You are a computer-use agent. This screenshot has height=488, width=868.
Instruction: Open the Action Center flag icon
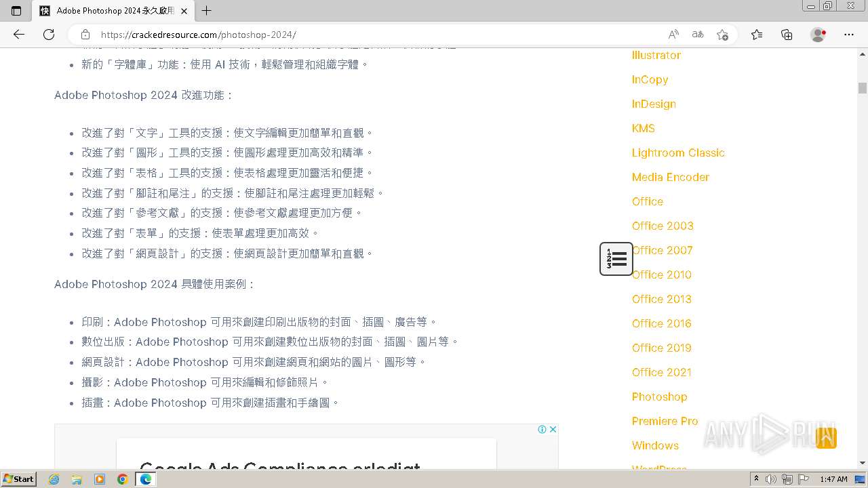point(804,479)
